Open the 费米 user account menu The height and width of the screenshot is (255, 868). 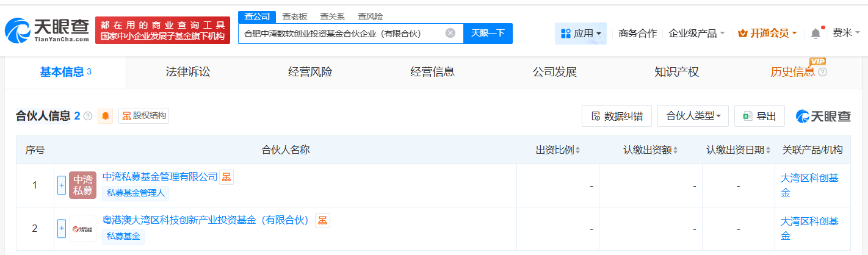click(x=846, y=33)
